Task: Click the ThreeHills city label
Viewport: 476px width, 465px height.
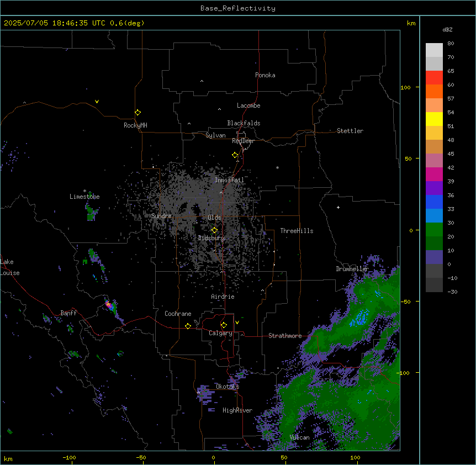Action: click(x=297, y=231)
